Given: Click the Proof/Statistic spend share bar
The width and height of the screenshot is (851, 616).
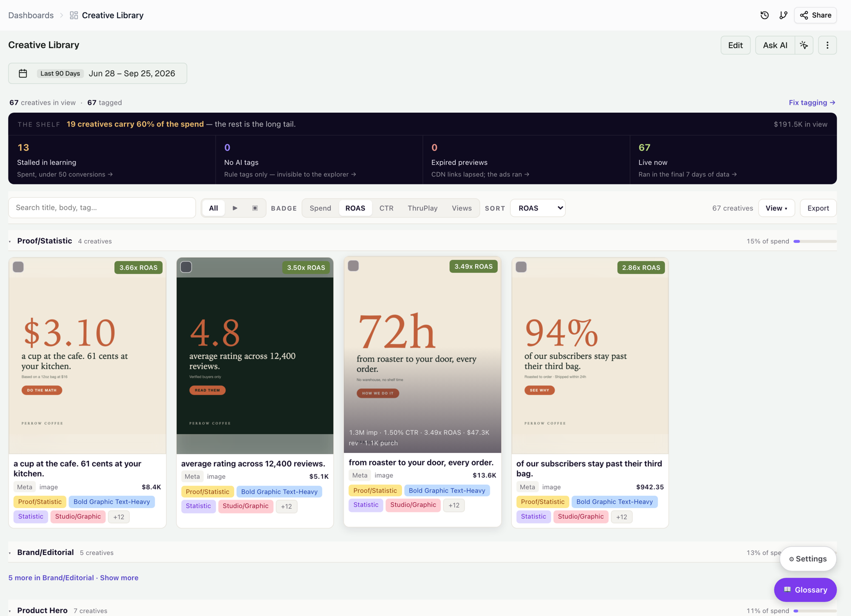Looking at the screenshot, I should (x=815, y=241).
